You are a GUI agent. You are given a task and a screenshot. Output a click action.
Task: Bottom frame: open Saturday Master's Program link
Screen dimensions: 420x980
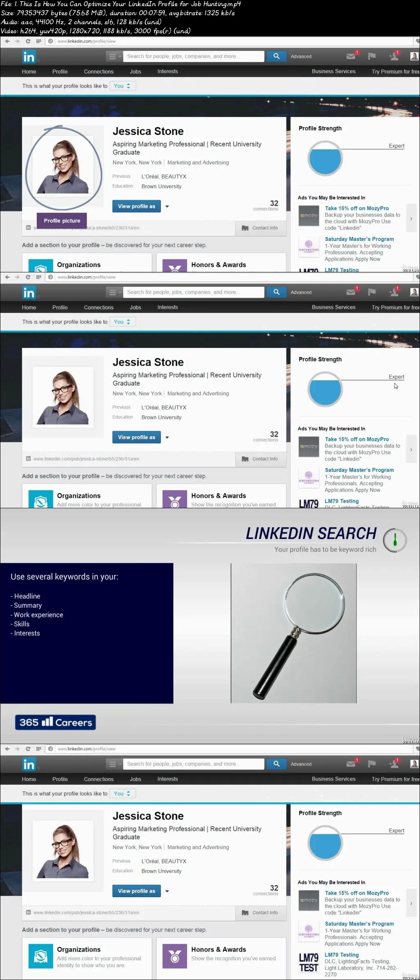coord(359,924)
